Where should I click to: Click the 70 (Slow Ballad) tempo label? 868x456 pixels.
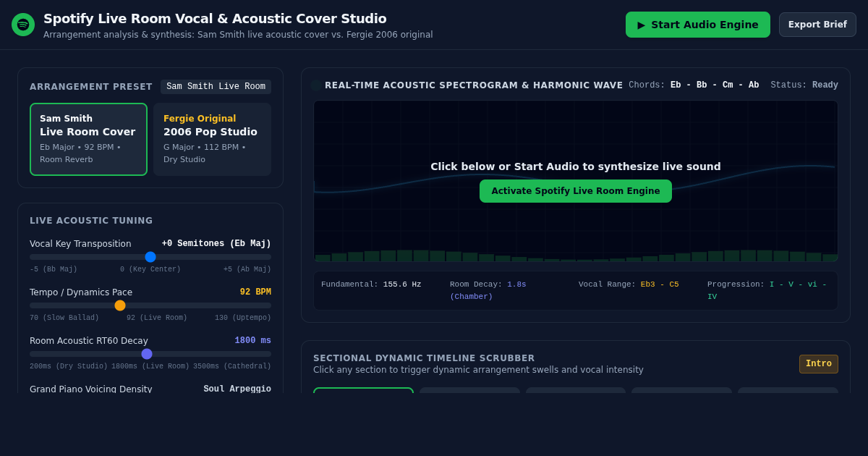64,318
